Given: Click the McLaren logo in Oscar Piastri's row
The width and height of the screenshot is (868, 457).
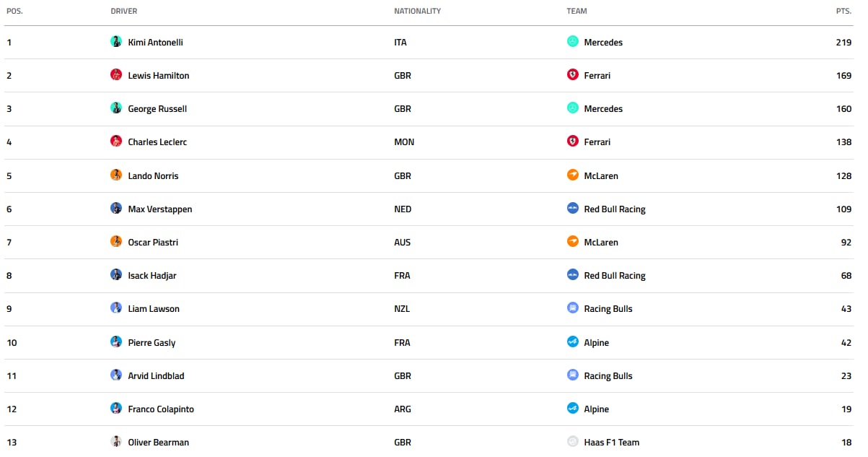Looking at the screenshot, I should [x=573, y=242].
